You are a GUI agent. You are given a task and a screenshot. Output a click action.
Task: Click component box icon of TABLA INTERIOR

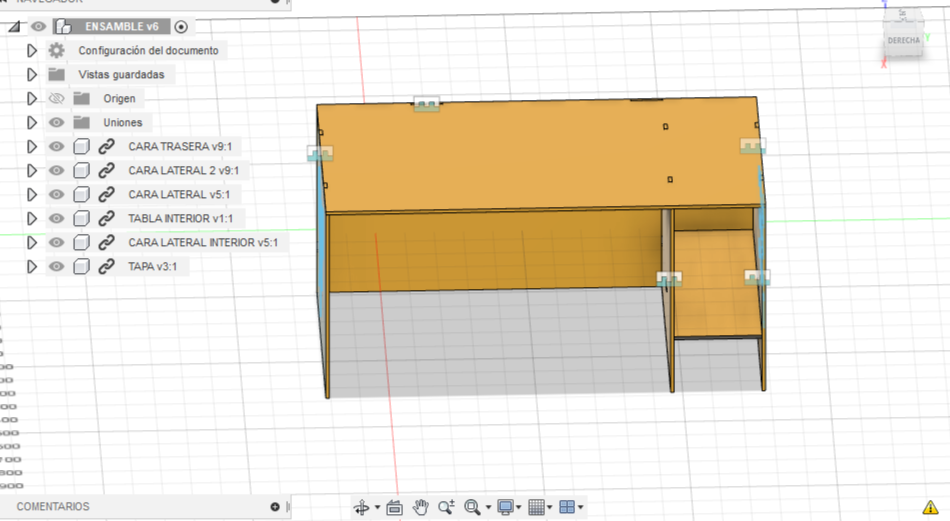tap(81, 219)
